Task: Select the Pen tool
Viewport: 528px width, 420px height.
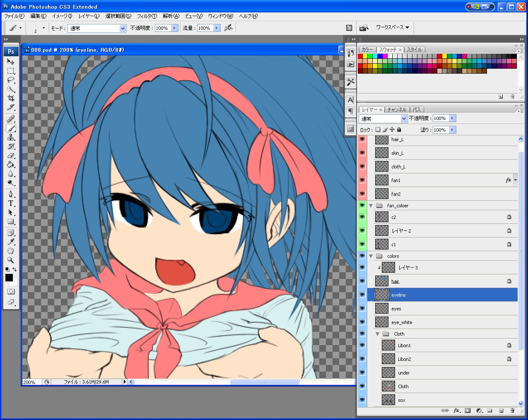Action: coord(11,194)
